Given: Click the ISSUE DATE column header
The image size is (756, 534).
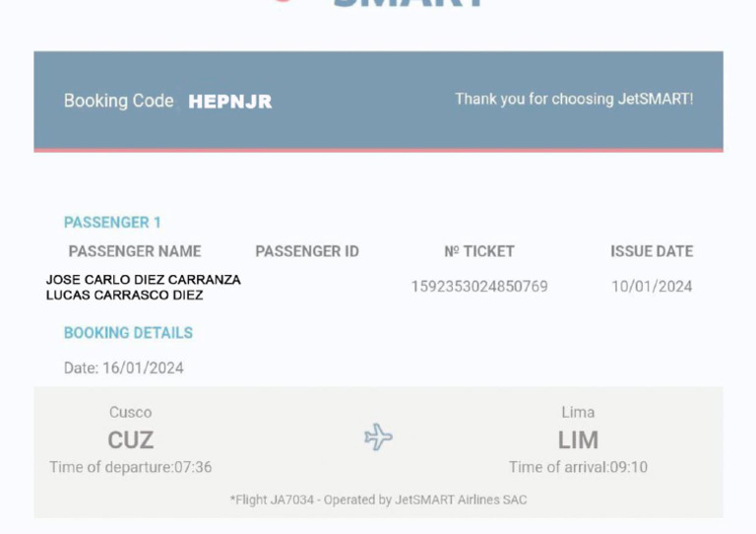Looking at the screenshot, I should [x=652, y=251].
